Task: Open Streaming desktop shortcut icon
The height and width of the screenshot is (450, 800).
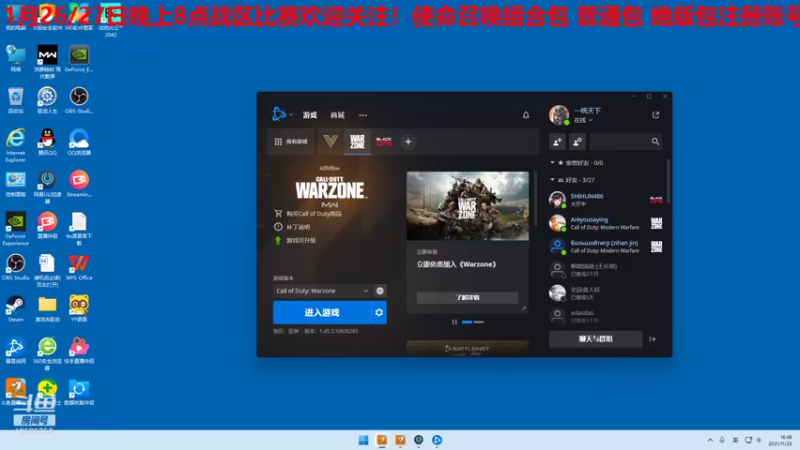Action: 79,183
